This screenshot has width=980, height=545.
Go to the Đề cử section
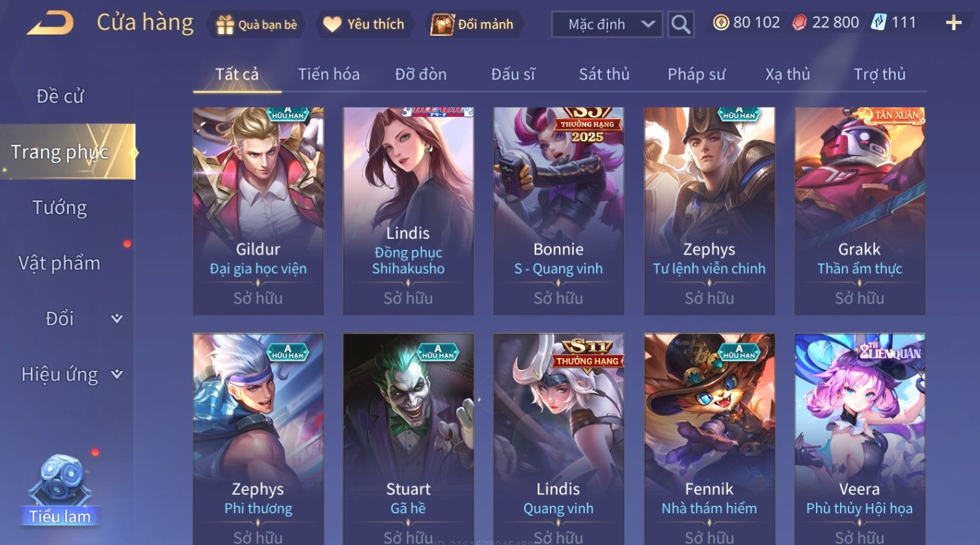[60, 96]
